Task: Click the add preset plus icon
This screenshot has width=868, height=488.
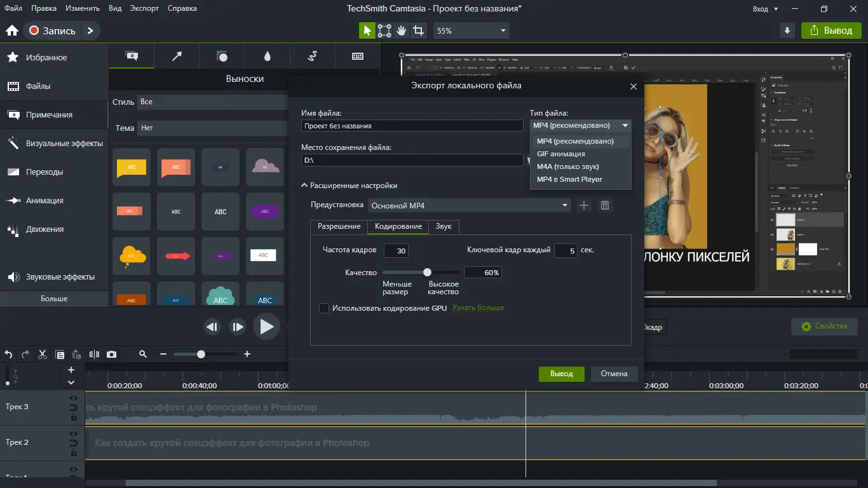Action: click(584, 205)
